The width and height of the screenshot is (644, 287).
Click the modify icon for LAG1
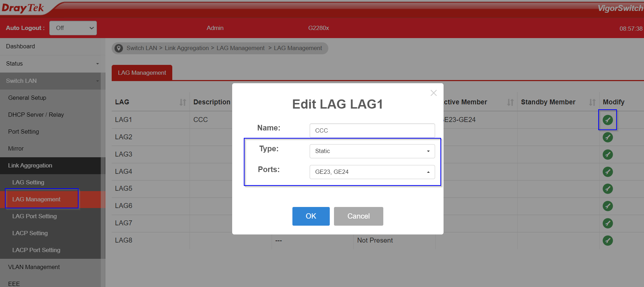607,120
